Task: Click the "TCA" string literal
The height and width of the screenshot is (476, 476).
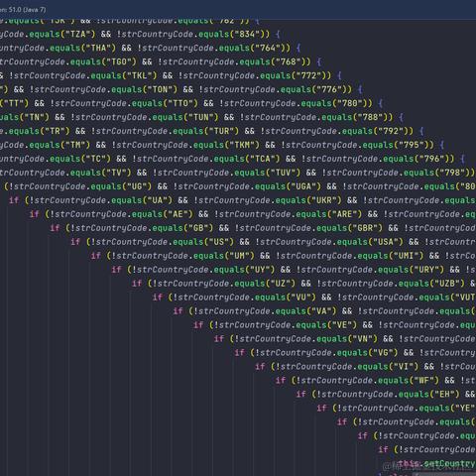Action: 263,159
